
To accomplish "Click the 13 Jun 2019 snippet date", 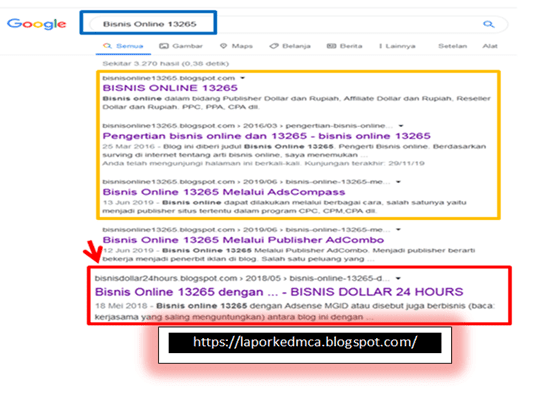I will pyautogui.click(x=128, y=203).
